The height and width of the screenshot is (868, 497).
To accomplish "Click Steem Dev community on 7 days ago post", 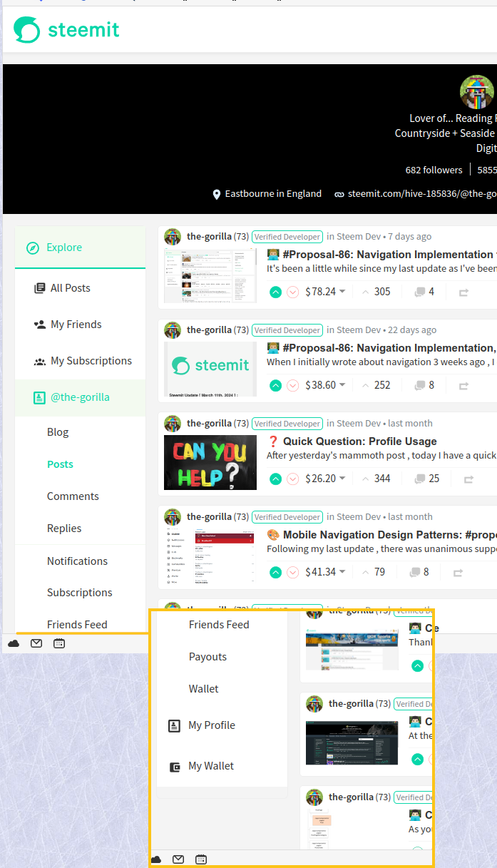I will coord(359,237).
